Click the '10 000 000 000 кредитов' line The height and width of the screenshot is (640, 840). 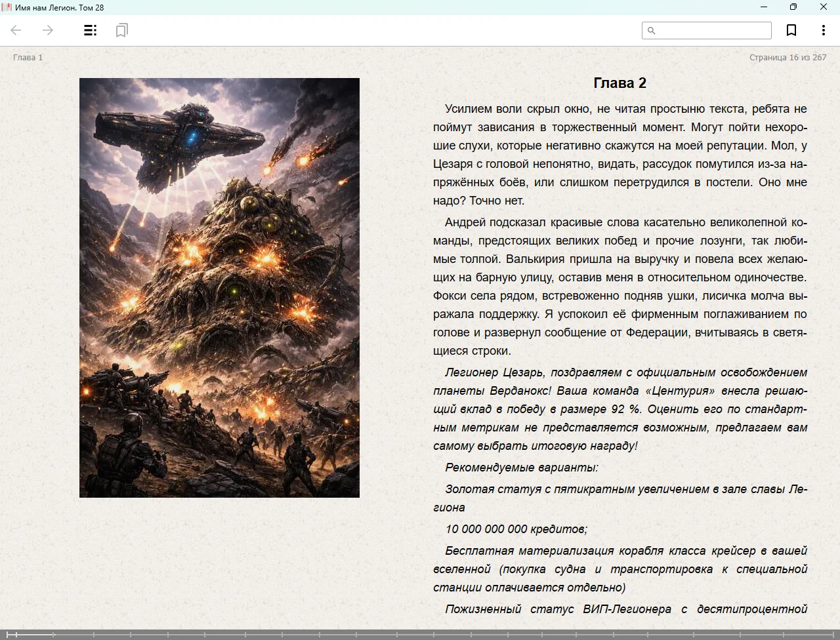pyautogui.click(x=516, y=529)
